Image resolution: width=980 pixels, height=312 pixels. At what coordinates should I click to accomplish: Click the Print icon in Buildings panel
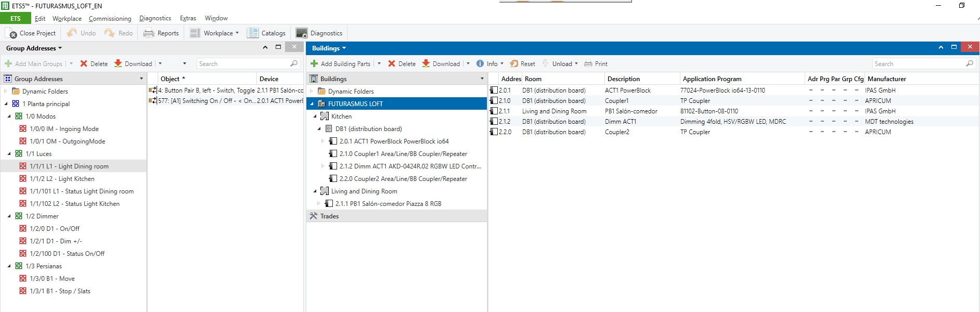click(588, 64)
